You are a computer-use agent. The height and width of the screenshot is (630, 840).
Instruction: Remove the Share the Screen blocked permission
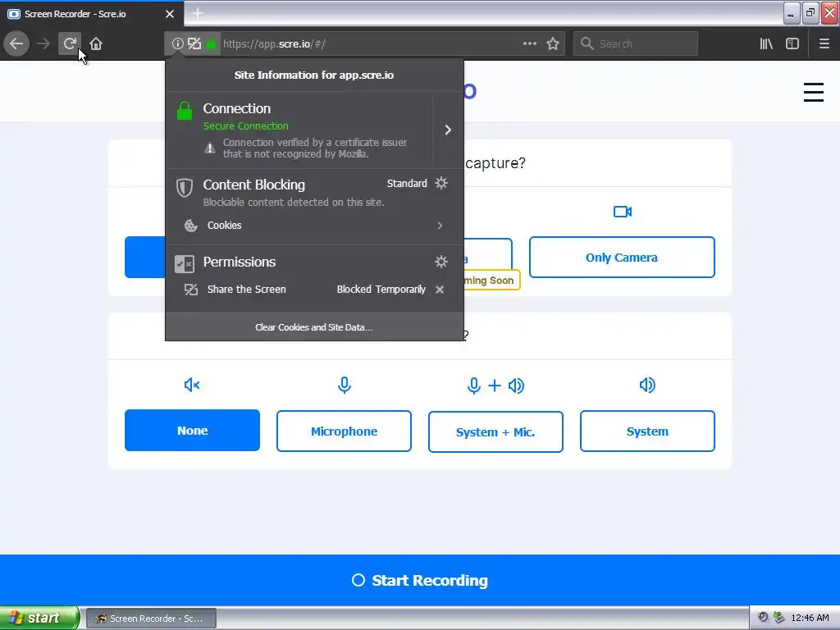(440, 290)
